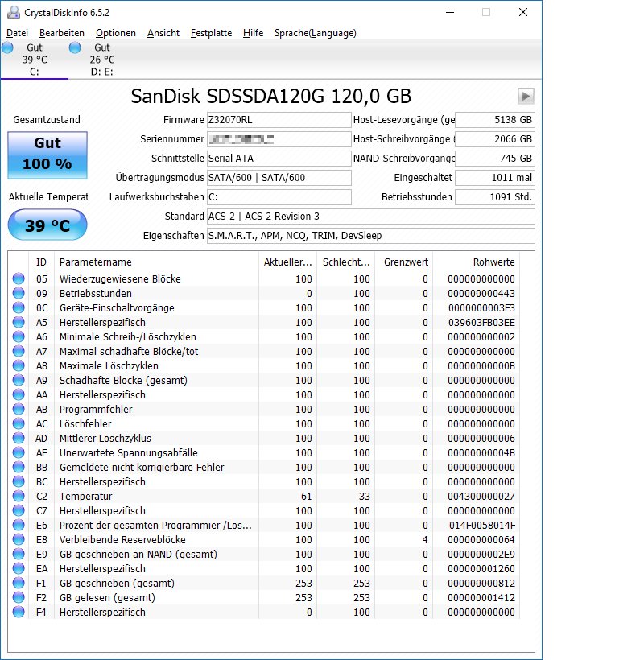Click status icon for Geräte-Einschaltvorgänge row
Screen dimensions: 644x660
click(x=19, y=307)
